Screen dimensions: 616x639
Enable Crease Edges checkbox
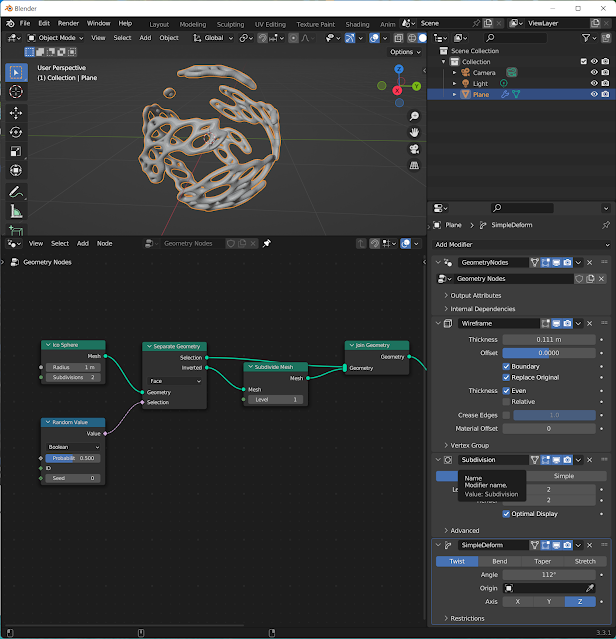506,415
